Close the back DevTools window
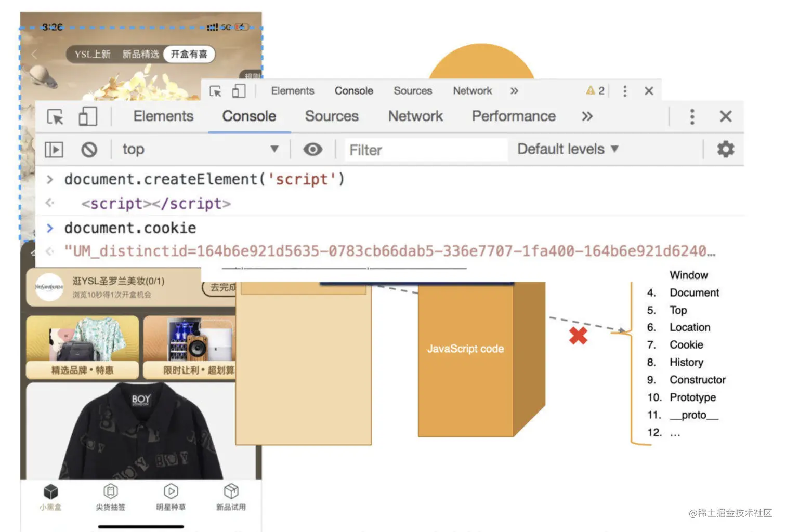Viewport: 786px width, 532px height. 649,91
